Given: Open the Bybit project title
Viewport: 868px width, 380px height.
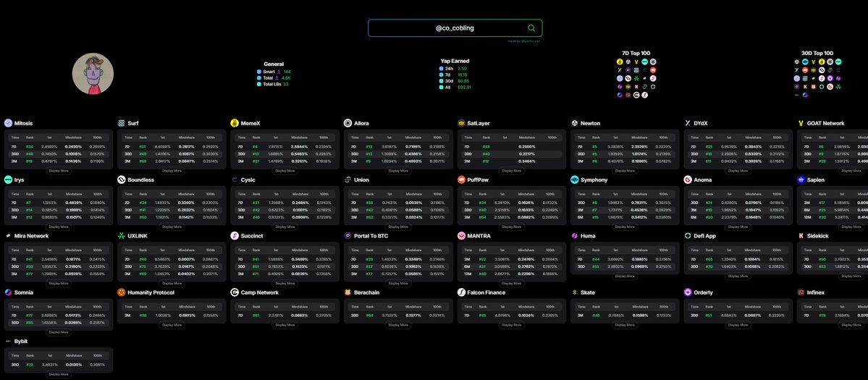Looking at the screenshot, I should [20, 342].
